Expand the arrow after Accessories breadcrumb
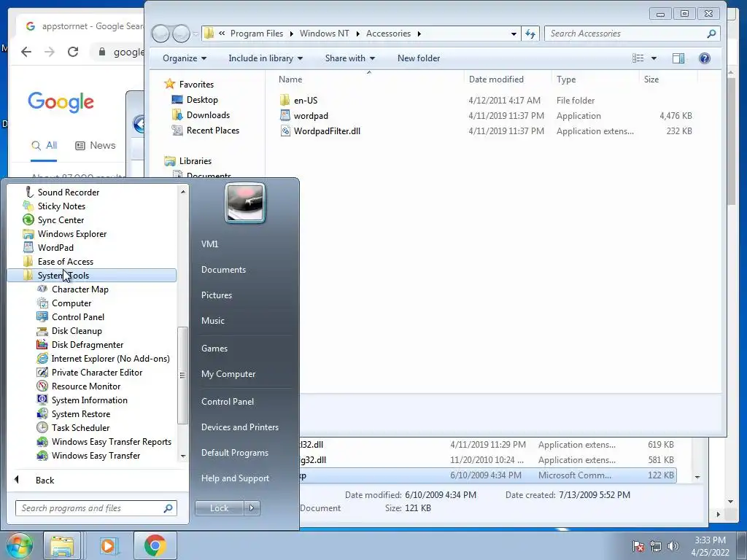Viewport: 747px width, 560px height. coord(419,34)
